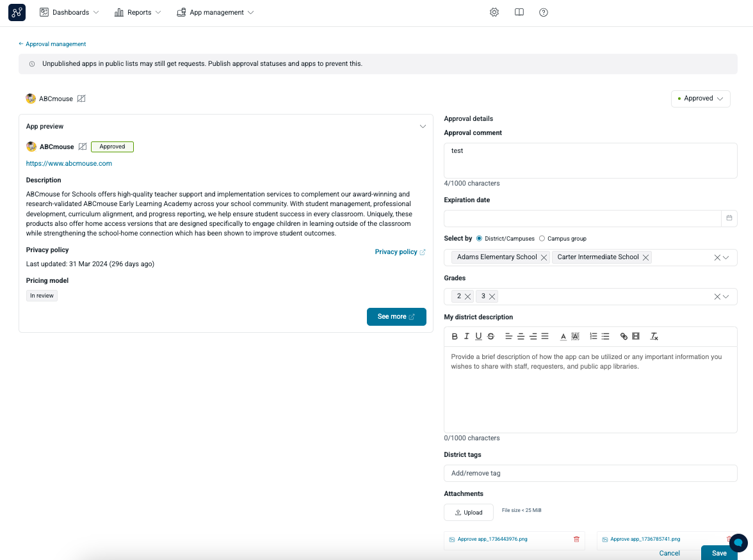Visit the ABCmouse website link

point(69,163)
